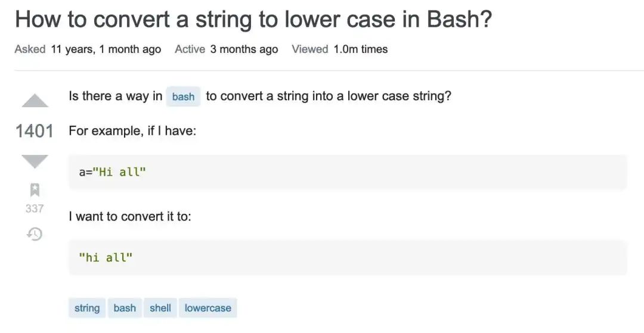Click the sentence 'Is there a way in'
Image resolution: width=644 pixels, height=333 pixels.
click(x=116, y=96)
